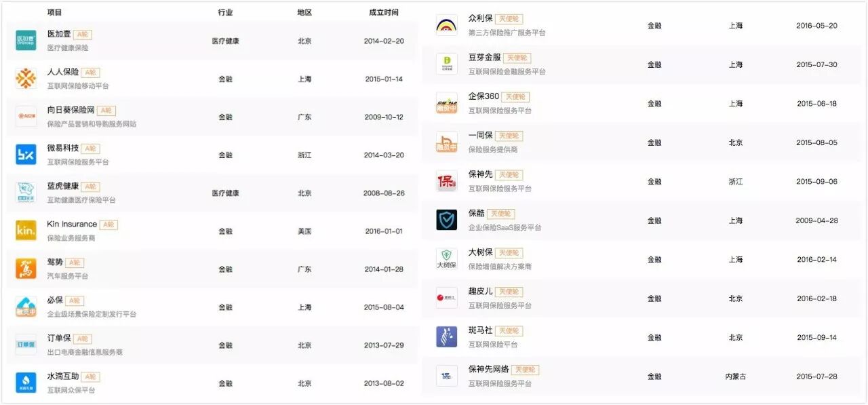Click the A轮 tag beside 微易科技
Screen dimensions: 868x405
(x=91, y=149)
